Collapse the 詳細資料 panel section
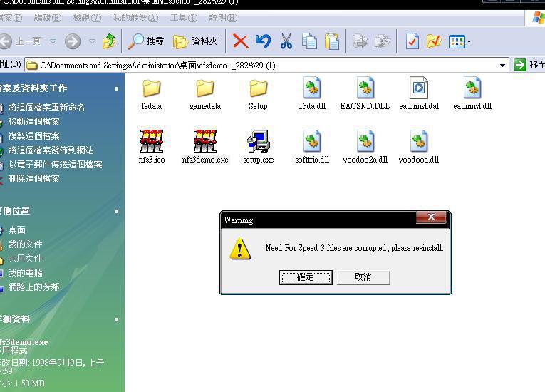The height and width of the screenshot is (392, 545). click(x=116, y=319)
